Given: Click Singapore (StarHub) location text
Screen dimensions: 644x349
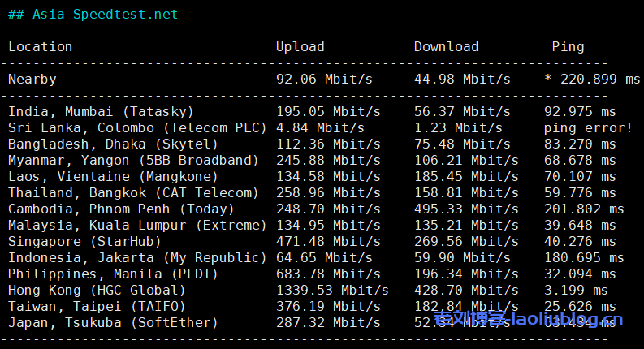Looking at the screenshot, I should tap(84, 242).
